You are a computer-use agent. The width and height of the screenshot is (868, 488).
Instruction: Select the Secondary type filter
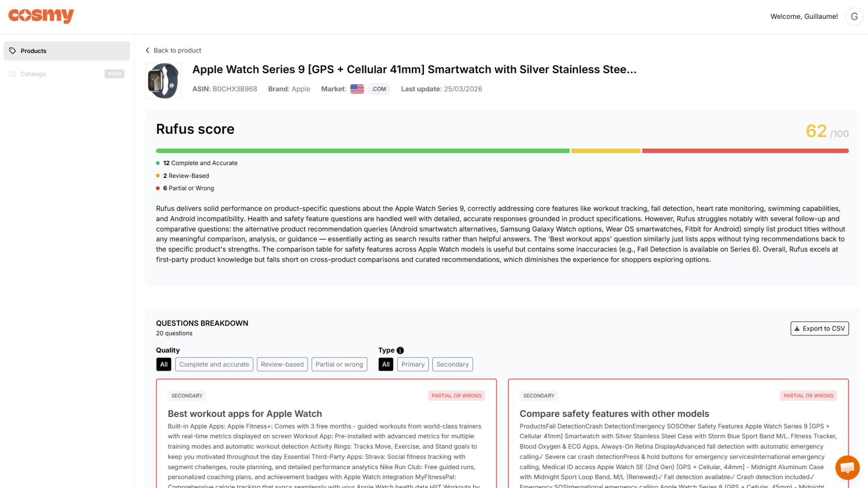click(x=452, y=364)
